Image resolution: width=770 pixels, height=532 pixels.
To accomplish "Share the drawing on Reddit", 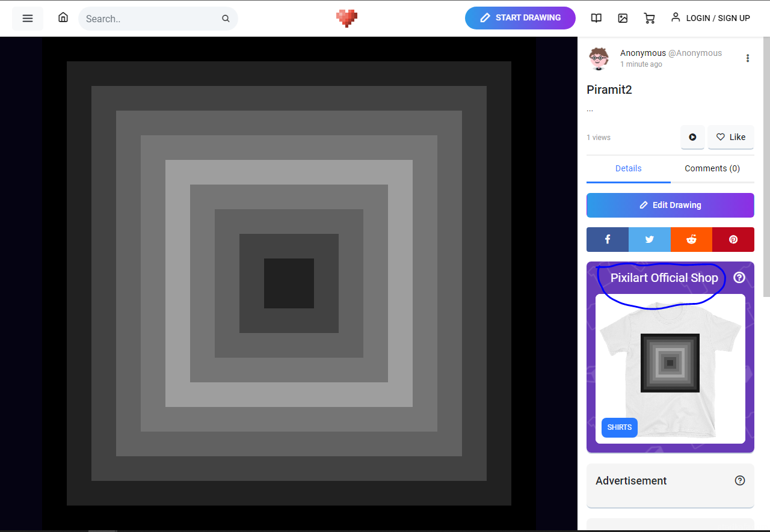I will click(x=691, y=239).
